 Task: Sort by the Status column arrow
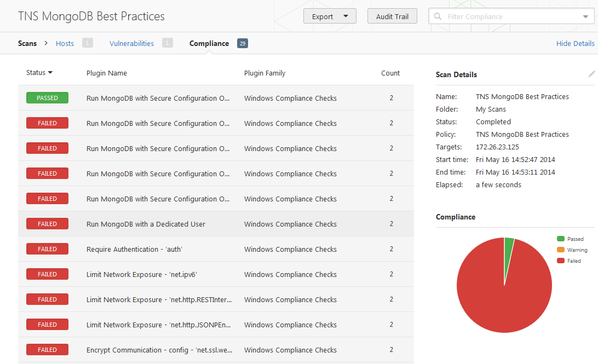50,72
